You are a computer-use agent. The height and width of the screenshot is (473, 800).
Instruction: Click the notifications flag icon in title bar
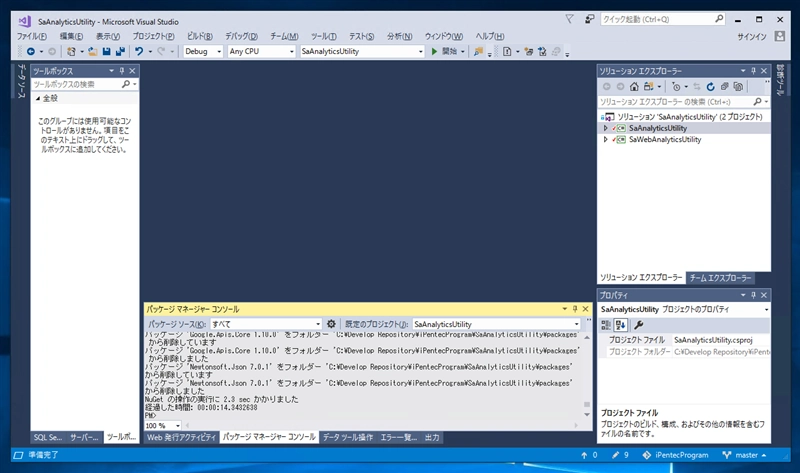pos(569,19)
